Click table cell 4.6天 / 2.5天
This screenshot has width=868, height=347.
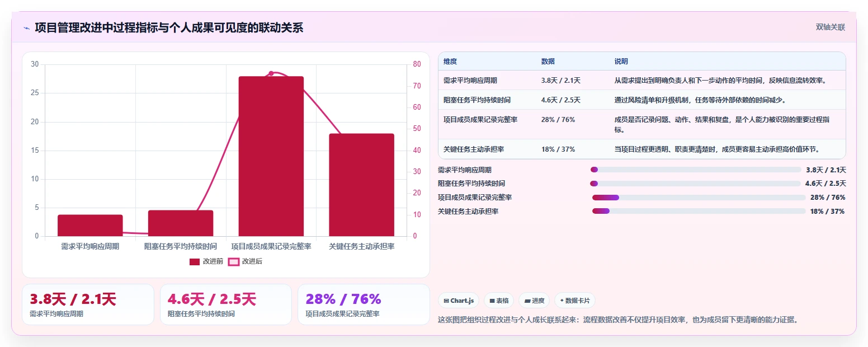(561, 100)
